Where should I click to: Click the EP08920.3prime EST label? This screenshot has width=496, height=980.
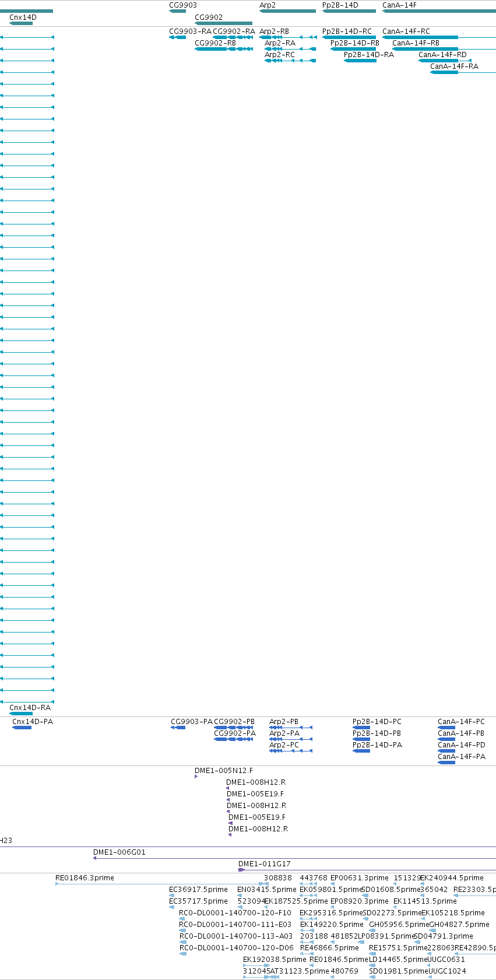[360, 901]
